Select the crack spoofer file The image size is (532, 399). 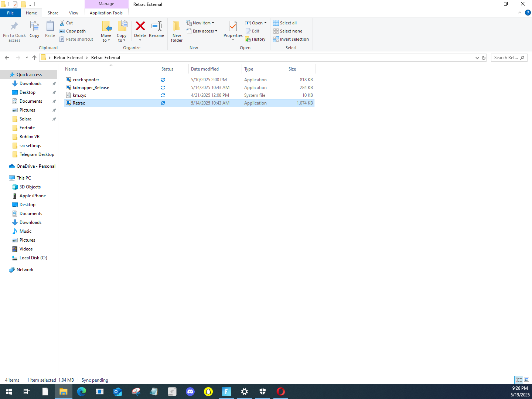[x=189, y=80]
